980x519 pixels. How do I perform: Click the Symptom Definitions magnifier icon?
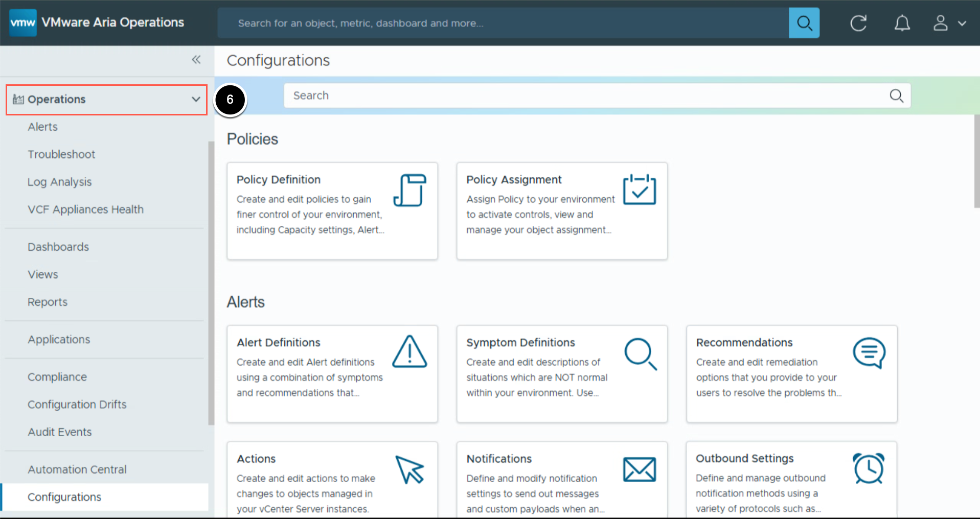(x=640, y=353)
